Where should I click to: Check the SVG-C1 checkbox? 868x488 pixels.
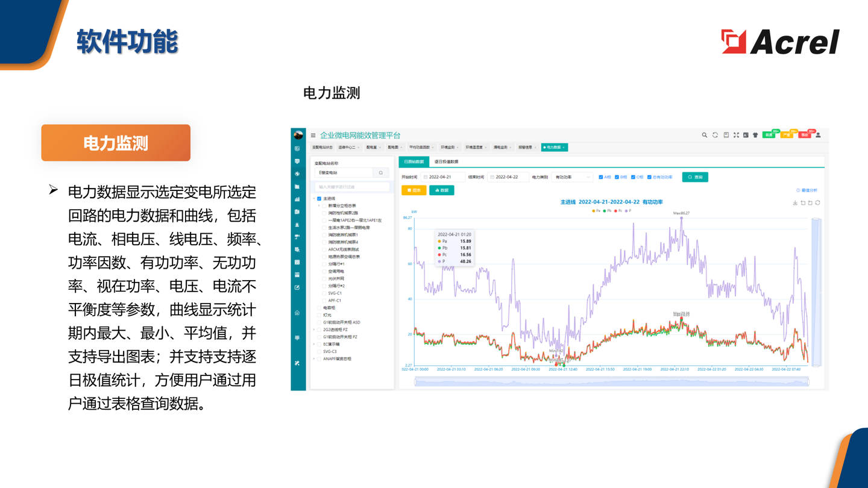pyautogui.click(x=324, y=293)
